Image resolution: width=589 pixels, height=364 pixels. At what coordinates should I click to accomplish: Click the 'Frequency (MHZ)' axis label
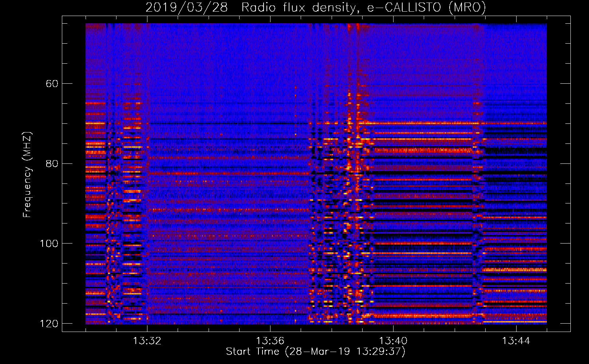27,175
